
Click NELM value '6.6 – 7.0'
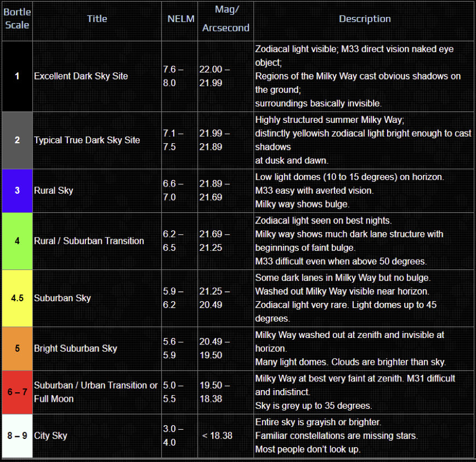pos(173,190)
